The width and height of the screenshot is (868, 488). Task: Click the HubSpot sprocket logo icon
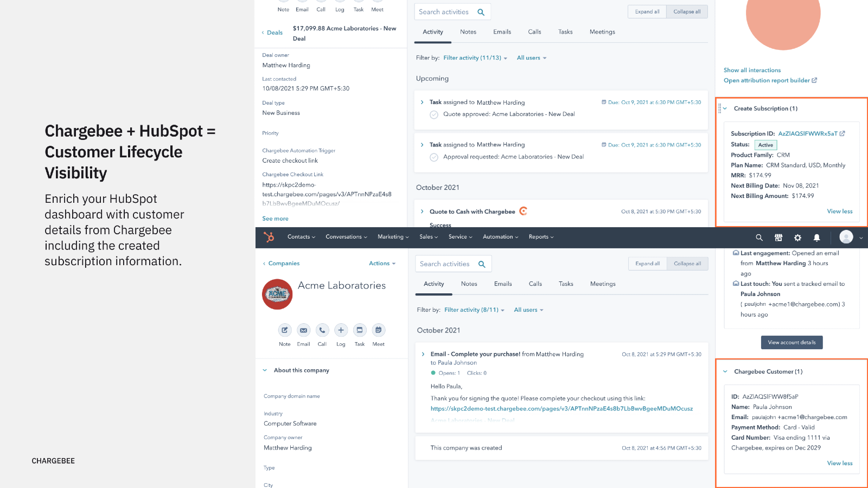(269, 237)
